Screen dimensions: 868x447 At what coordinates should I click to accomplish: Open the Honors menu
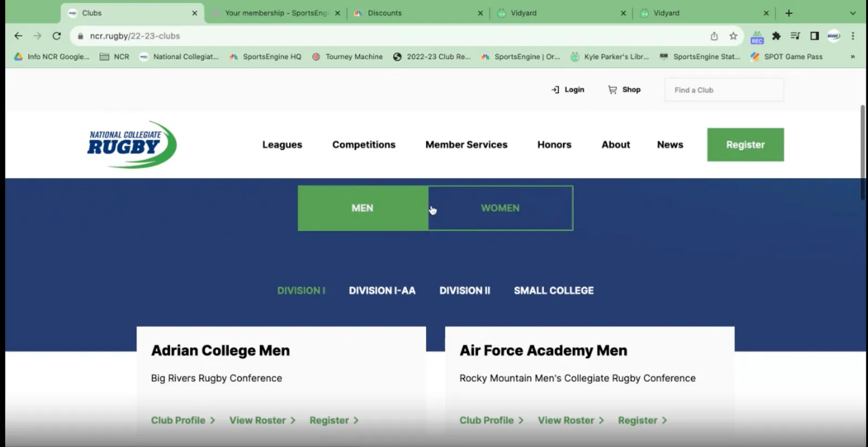click(554, 145)
